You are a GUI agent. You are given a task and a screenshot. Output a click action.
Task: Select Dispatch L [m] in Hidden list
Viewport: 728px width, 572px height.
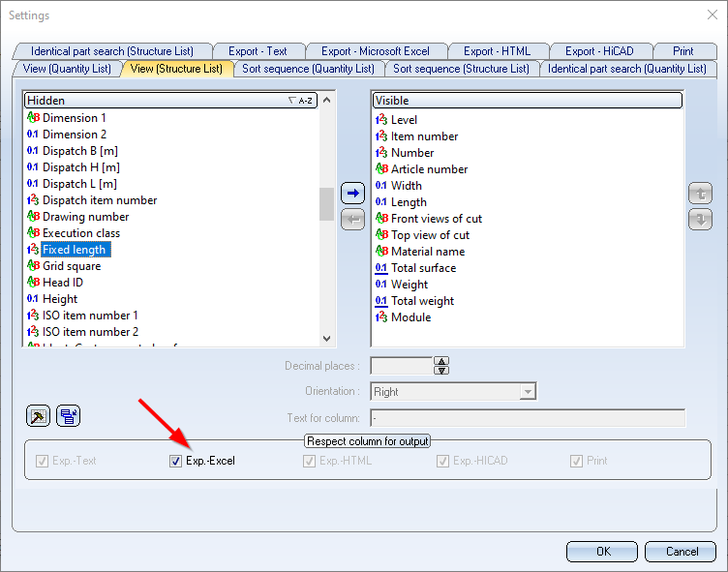coord(79,184)
